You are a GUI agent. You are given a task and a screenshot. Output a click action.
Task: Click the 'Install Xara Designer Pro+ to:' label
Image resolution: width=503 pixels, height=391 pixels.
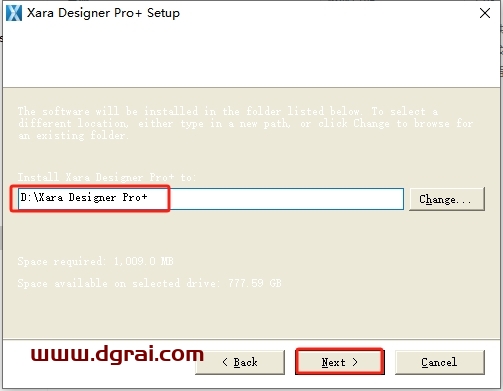pos(107,177)
